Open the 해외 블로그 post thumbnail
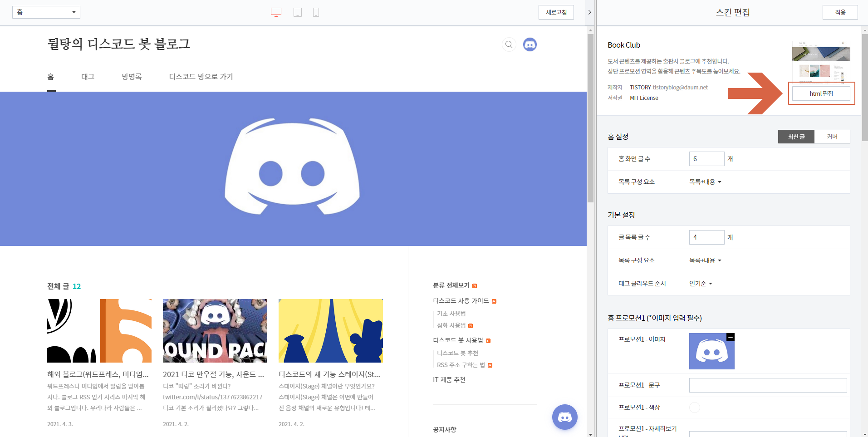This screenshot has height=437, width=868. [99, 331]
